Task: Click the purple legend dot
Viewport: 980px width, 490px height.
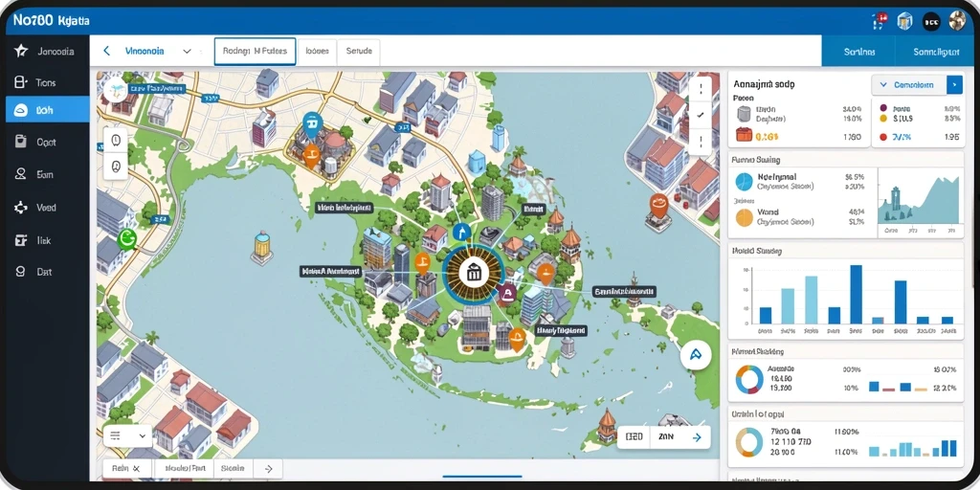Action: tap(883, 107)
